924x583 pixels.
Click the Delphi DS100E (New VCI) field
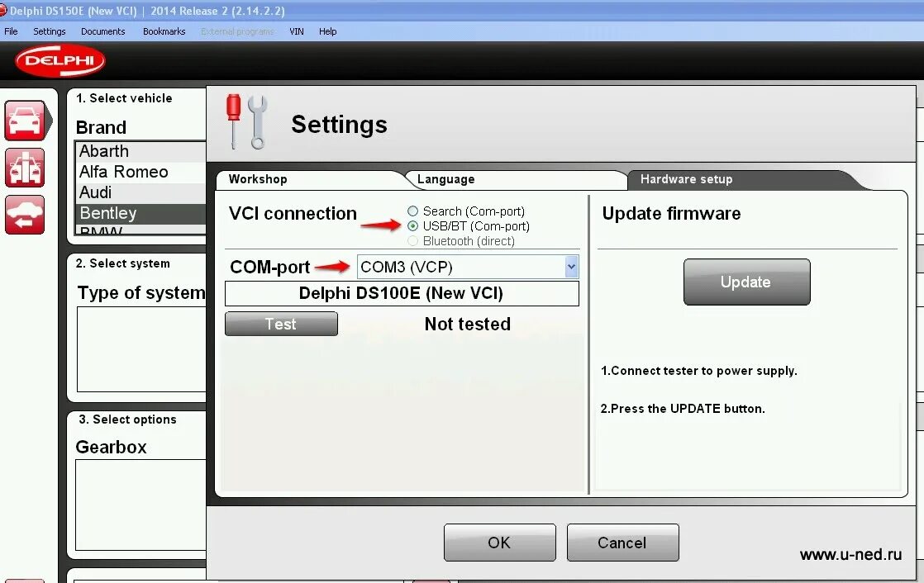click(402, 293)
